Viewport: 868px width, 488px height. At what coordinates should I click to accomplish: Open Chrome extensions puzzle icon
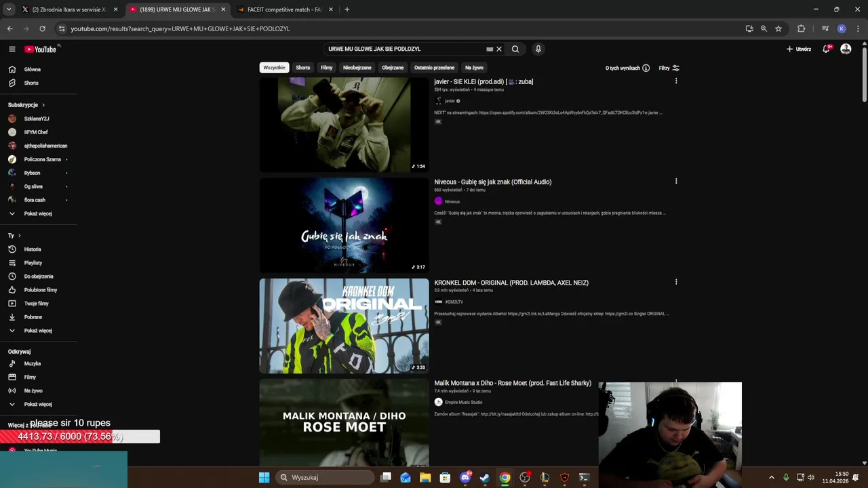click(802, 28)
